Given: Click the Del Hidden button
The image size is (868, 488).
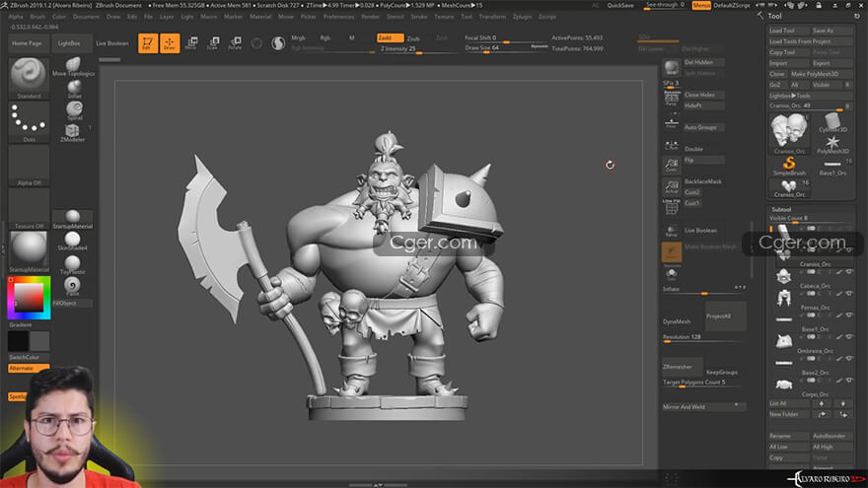Looking at the screenshot, I should coord(703,62).
